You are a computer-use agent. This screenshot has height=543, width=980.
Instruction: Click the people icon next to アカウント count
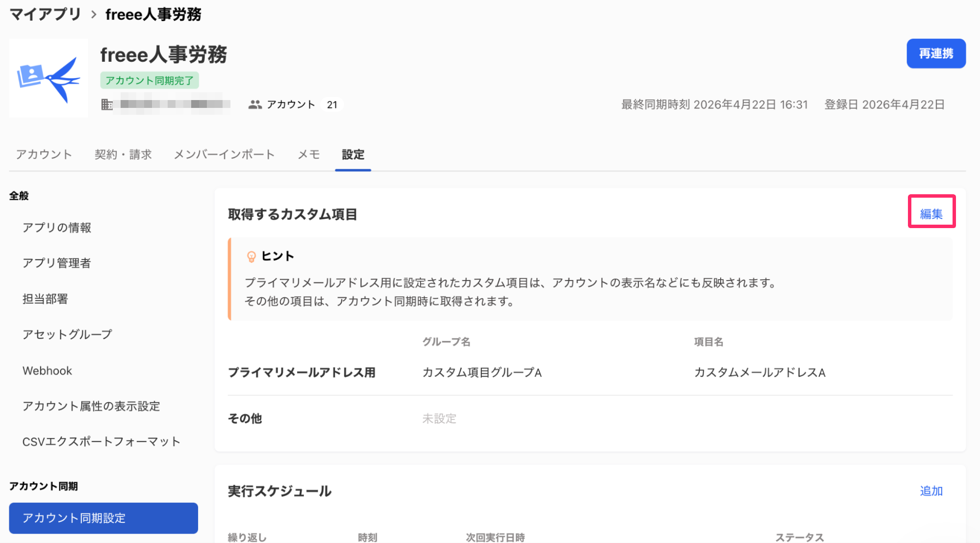tap(255, 104)
